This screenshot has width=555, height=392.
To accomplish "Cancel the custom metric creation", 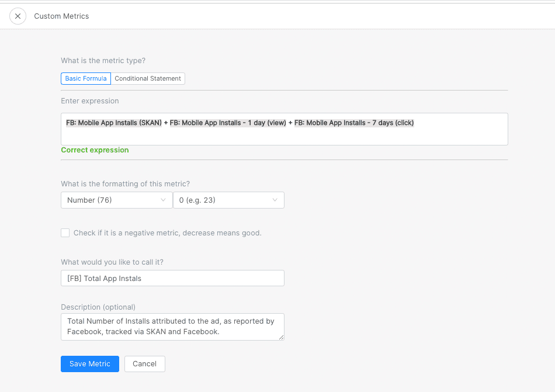I will point(144,364).
